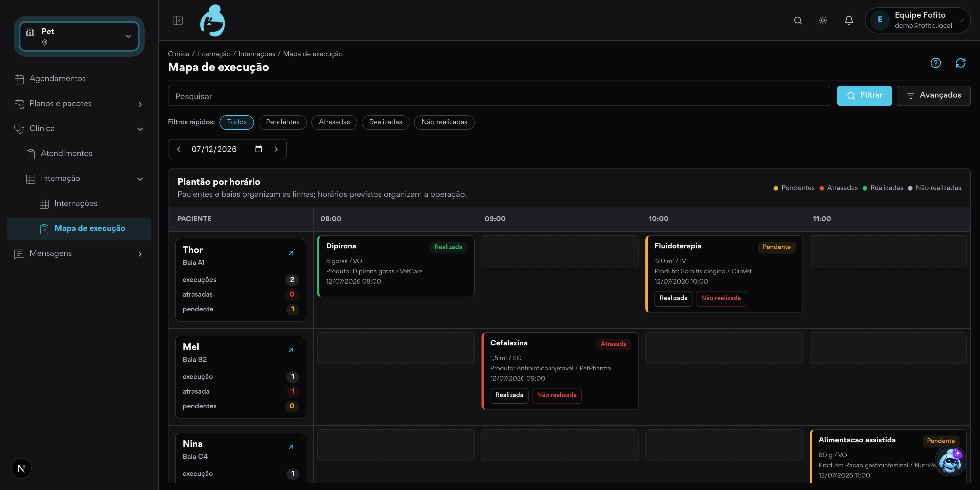Click the Fofito pet logo

point(213,20)
